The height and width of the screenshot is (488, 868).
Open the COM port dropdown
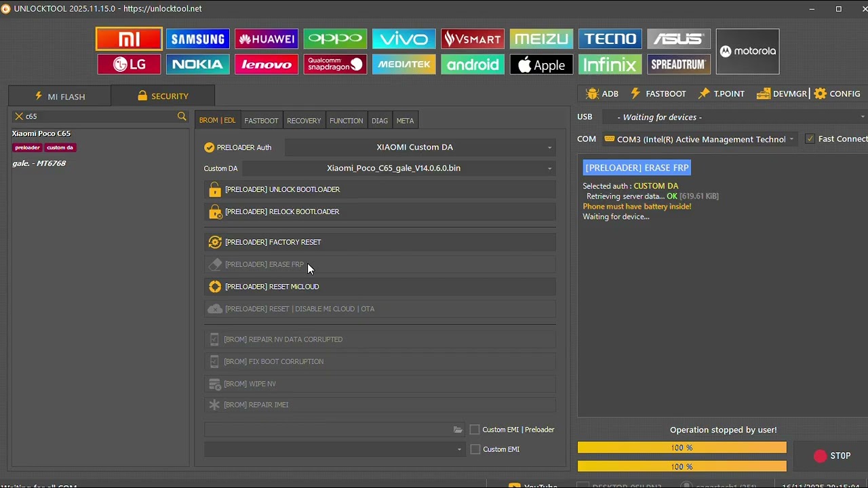coord(700,139)
